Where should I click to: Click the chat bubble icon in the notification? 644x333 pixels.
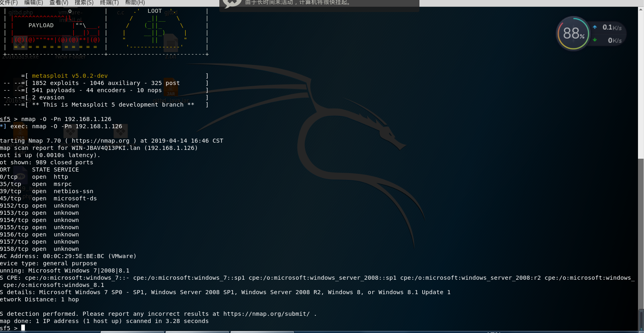pyautogui.click(x=232, y=3)
